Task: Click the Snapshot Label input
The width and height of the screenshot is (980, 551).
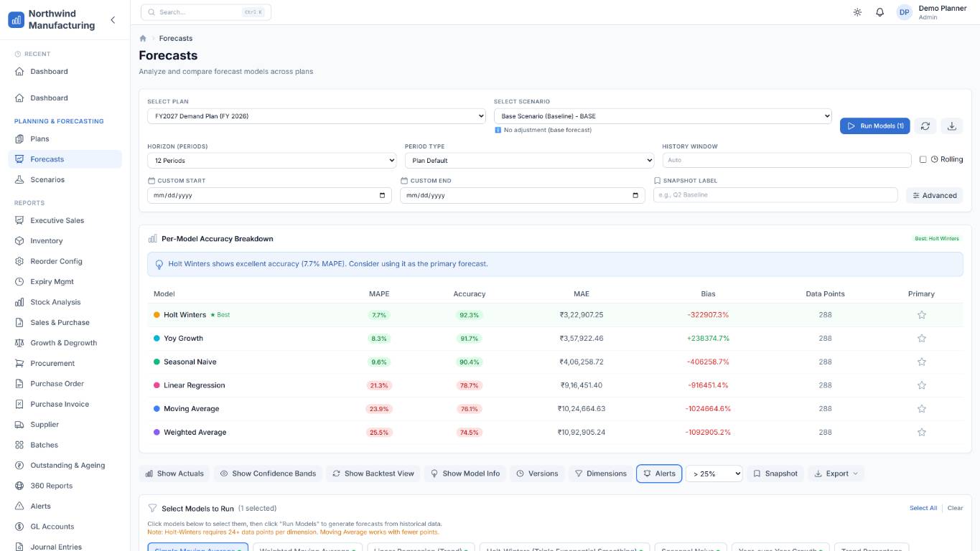Action: pos(775,195)
